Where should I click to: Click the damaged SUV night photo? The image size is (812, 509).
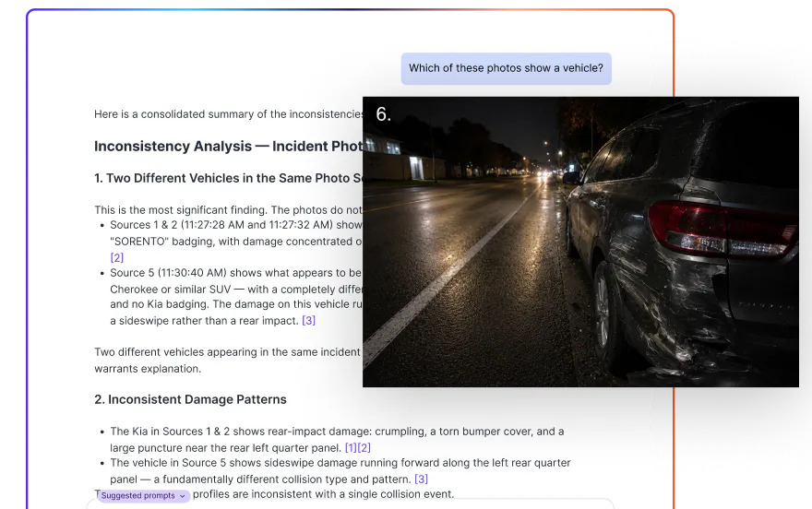point(580,242)
